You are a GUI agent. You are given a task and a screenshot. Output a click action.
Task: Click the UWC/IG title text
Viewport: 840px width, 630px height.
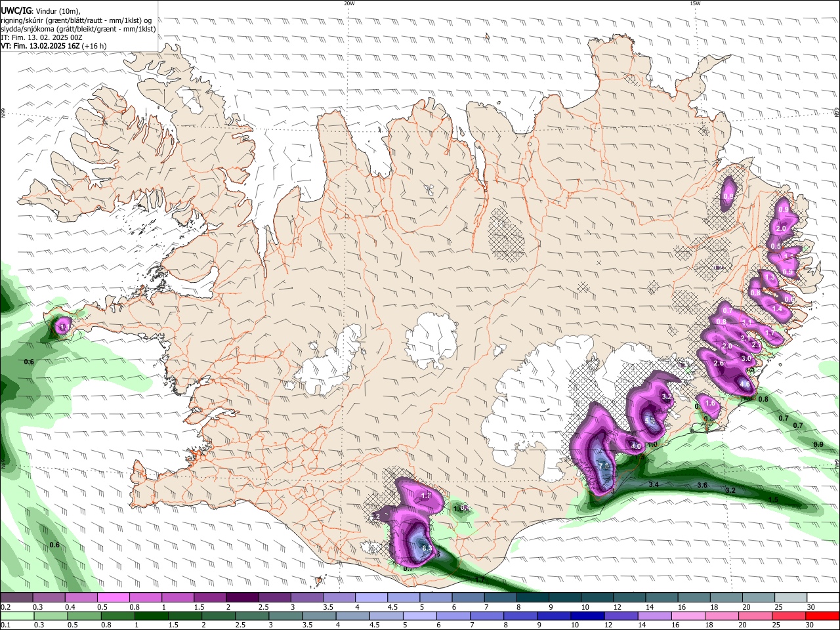15,11
